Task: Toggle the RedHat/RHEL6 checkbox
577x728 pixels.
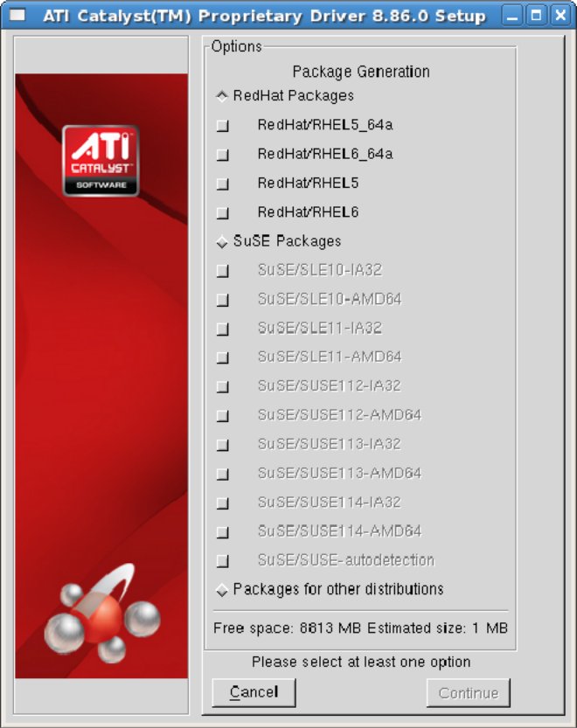Action: (x=223, y=212)
